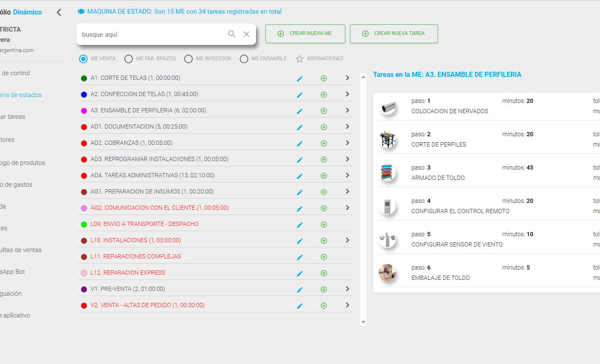The image size is (600, 364).
Task: Select the ME INYECCION radio button
Action: (188, 59)
